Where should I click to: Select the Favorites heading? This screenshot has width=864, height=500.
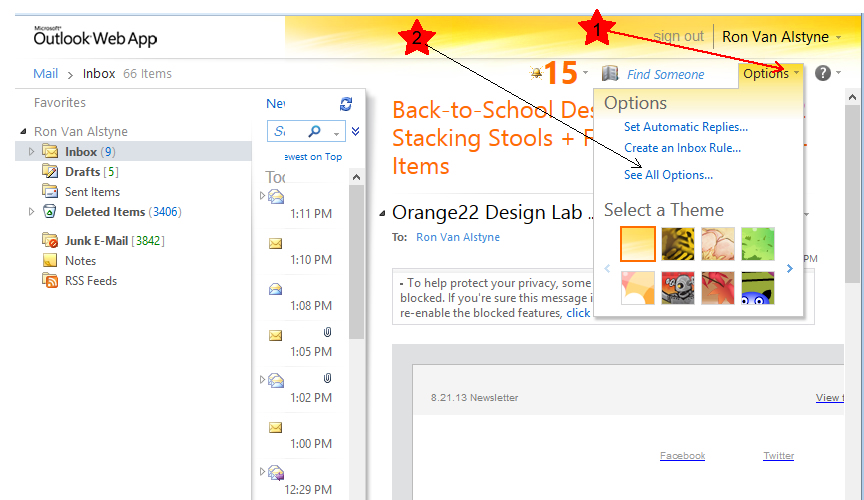click(60, 103)
